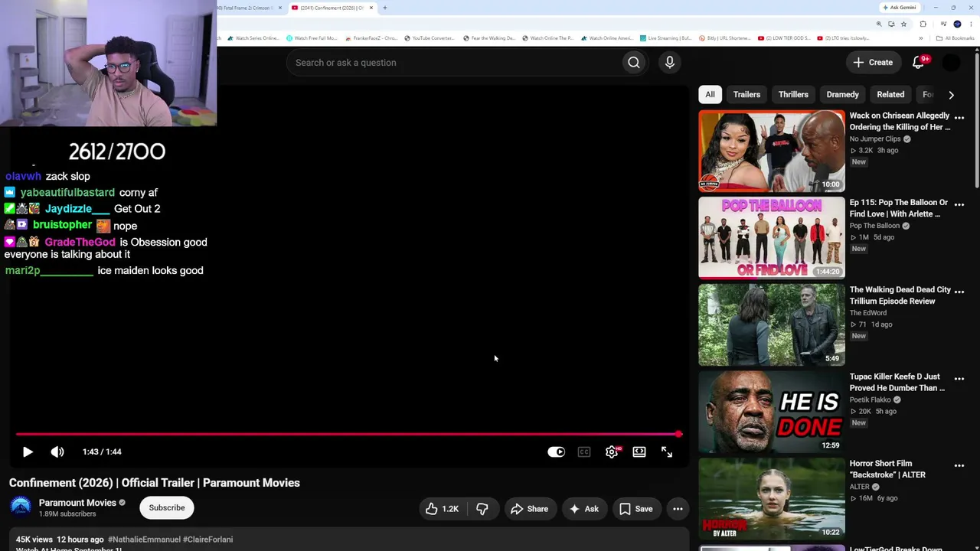Open YouTube Converter bookmark
Viewport: 980px width, 551px height.
pyautogui.click(x=429, y=38)
